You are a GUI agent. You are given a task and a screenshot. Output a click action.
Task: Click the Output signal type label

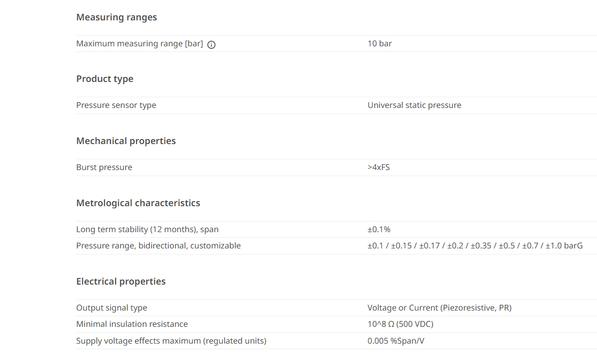[112, 307]
